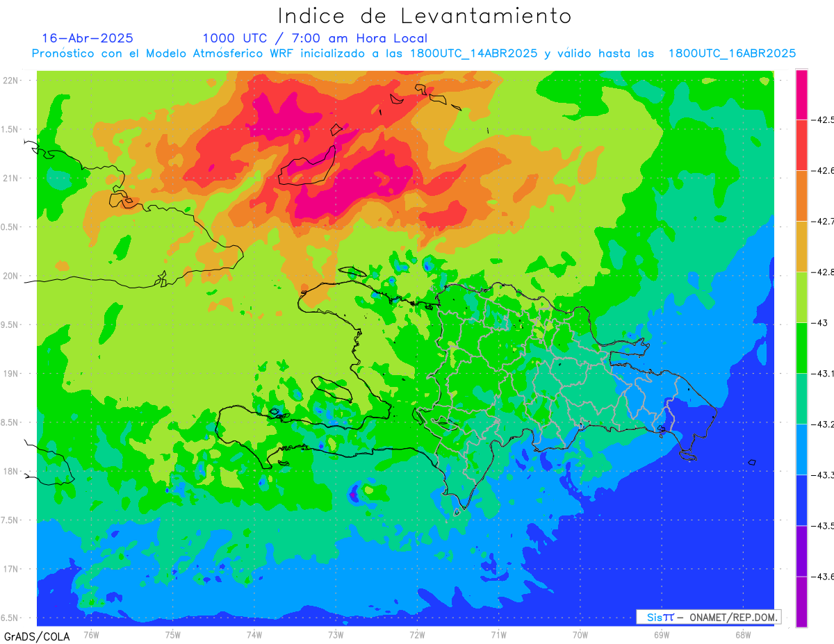Pick the gold colorbar swatch below -42.7
The image size is (834, 644).
801,246
